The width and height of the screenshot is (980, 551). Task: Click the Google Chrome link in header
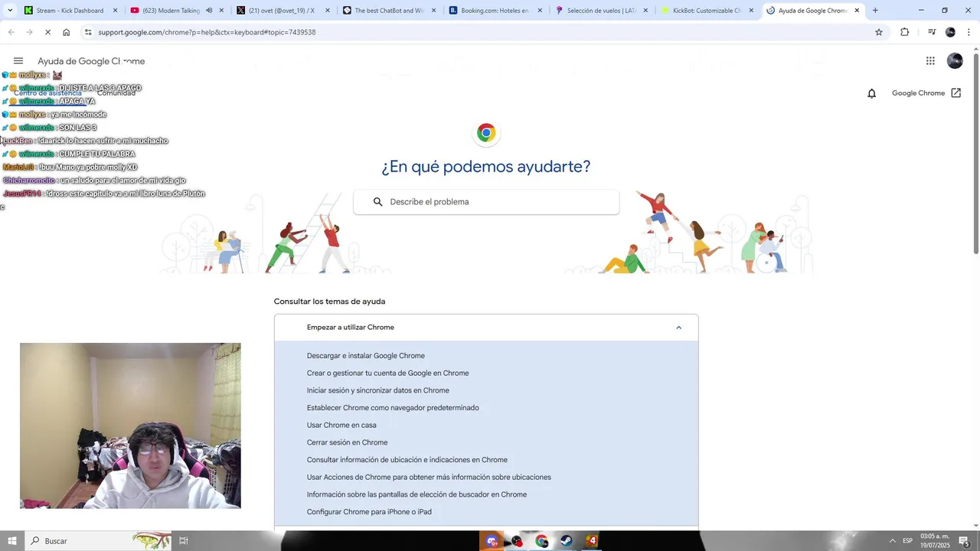918,93
